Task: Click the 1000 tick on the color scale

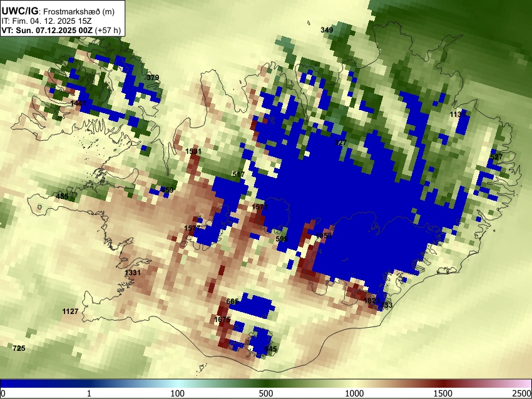Action: coord(354,393)
